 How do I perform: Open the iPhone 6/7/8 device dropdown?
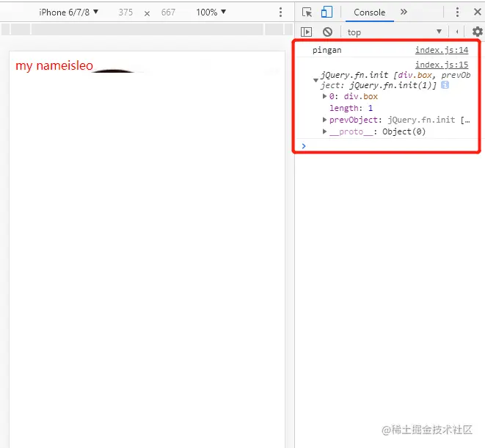point(69,12)
